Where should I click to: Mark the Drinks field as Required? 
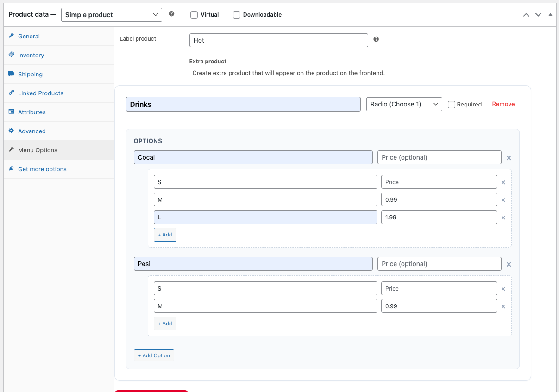pos(452,104)
